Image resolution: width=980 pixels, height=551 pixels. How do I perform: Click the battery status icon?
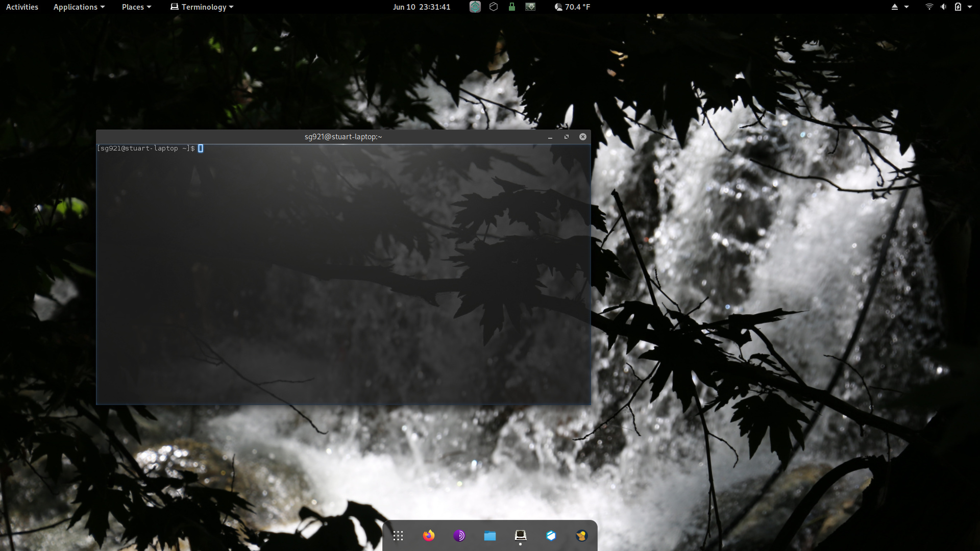click(958, 7)
